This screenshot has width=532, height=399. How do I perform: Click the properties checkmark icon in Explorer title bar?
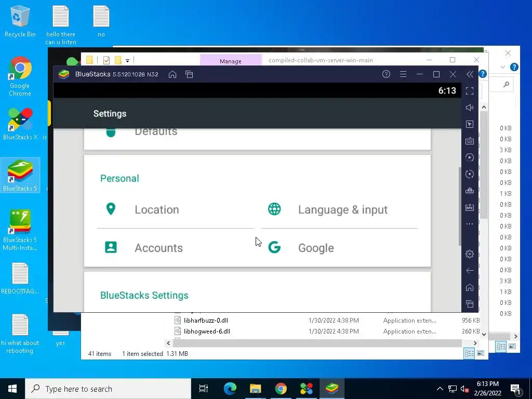[106, 60]
